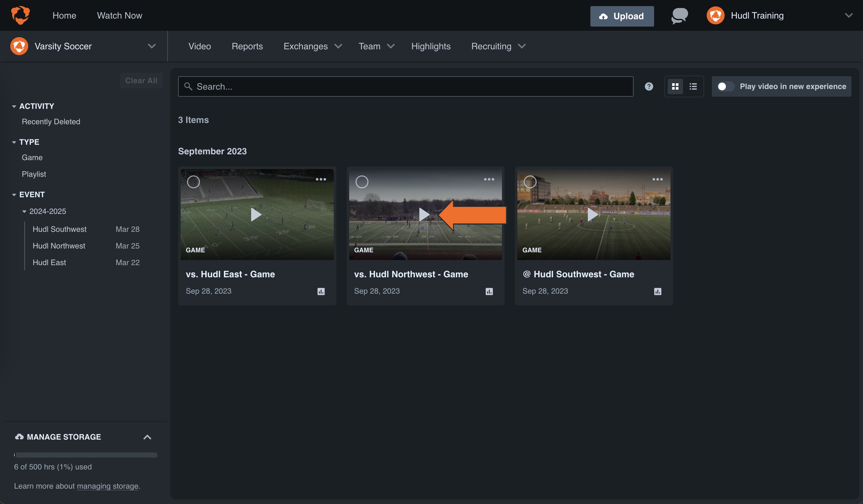Screen dimensions: 863x504
Task: Click the Upload button
Action: pos(622,16)
